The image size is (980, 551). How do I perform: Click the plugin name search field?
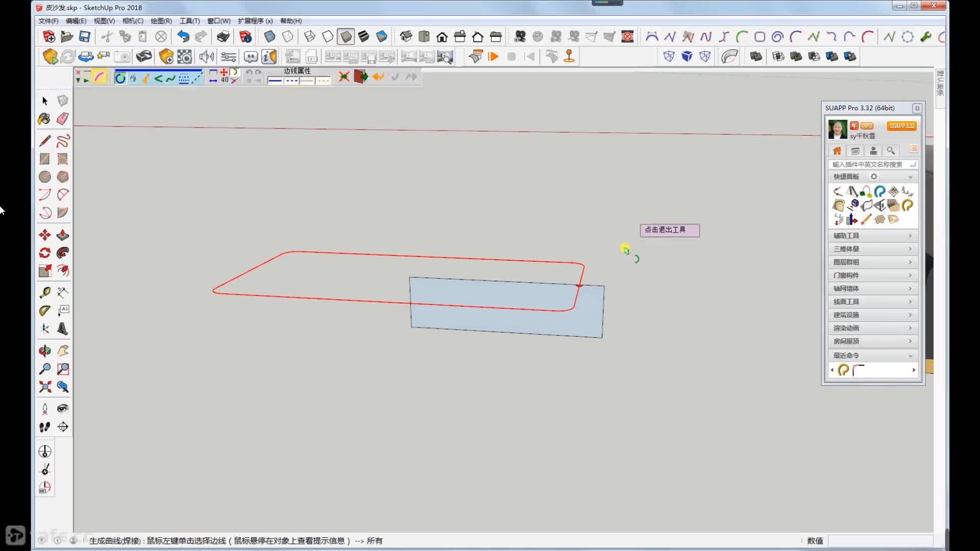tap(872, 164)
